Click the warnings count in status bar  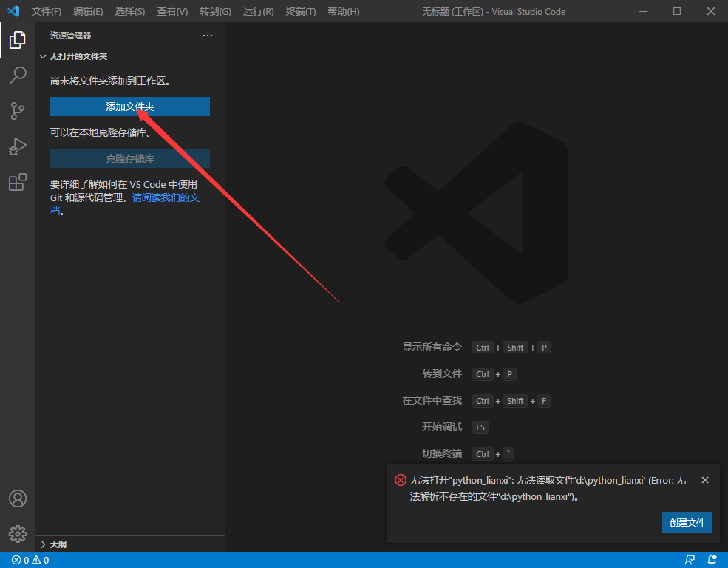coord(41,560)
